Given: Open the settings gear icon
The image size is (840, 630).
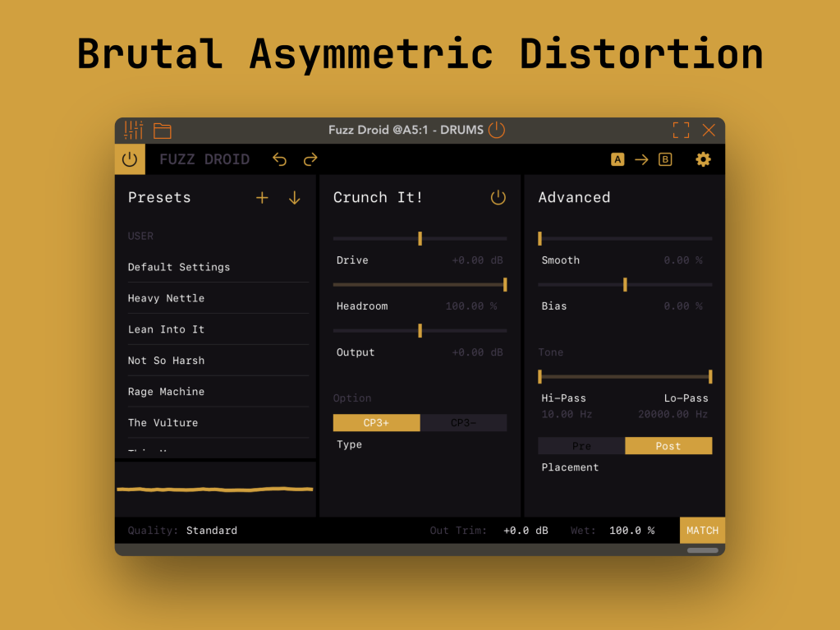Looking at the screenshot, I should coord(703,159).
